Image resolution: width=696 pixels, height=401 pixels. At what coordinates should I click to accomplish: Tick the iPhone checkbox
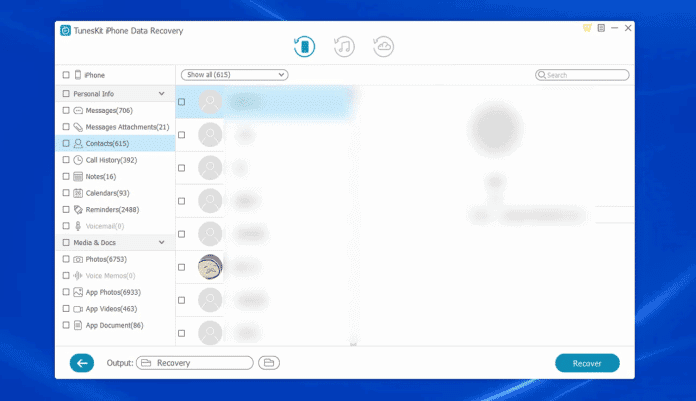coord(66,75)
